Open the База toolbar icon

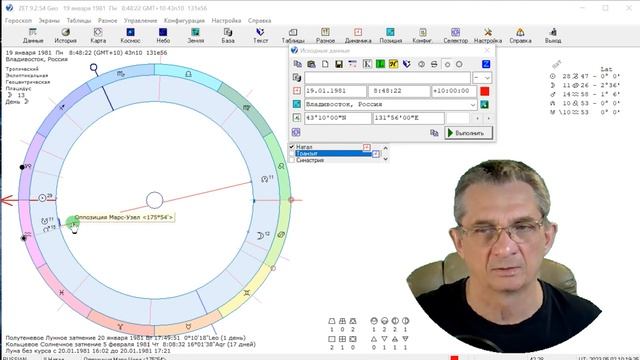pyautogui.click(x=228, y=36)
